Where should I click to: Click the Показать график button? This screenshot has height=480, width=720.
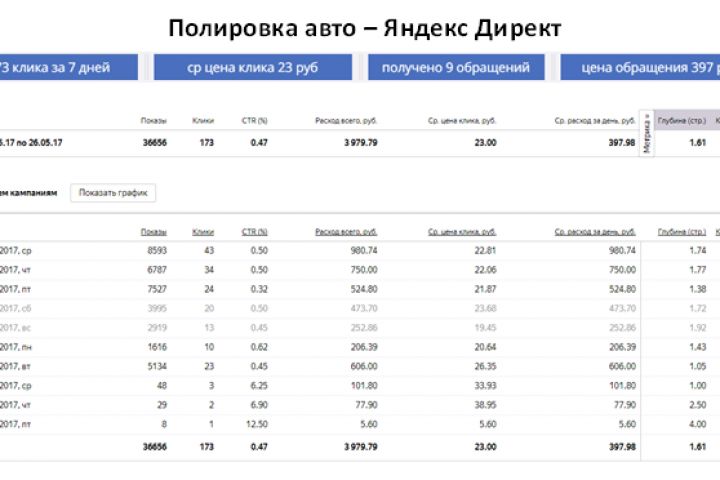pos(112,193)
